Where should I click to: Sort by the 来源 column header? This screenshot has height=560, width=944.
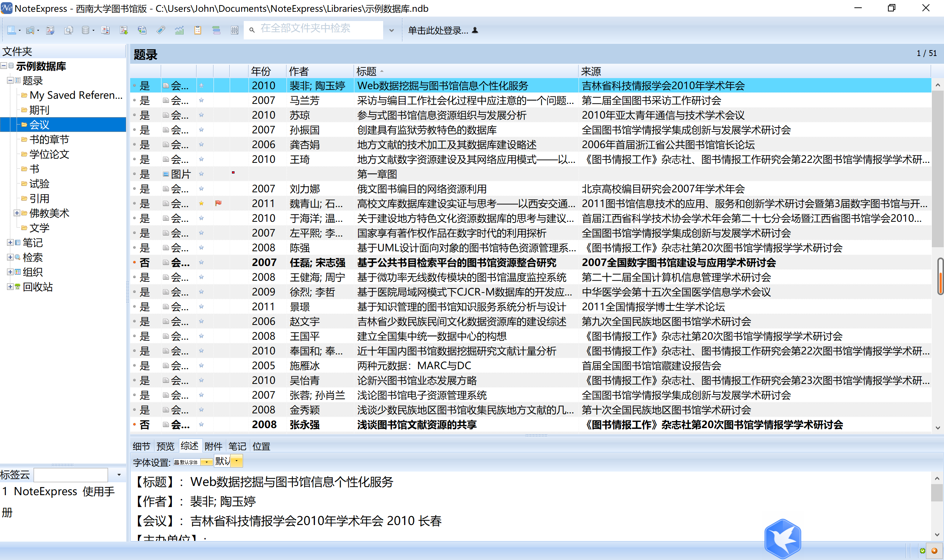point(754,71)
